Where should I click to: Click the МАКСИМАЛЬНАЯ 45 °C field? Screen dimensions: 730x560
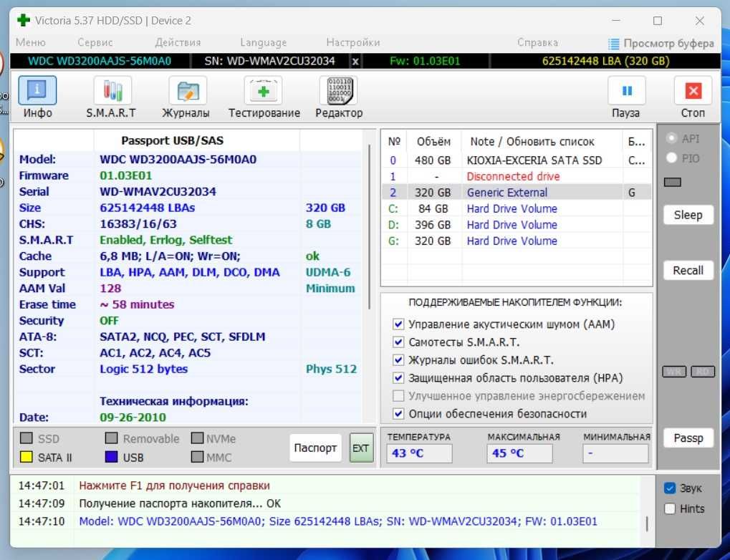[x=519, y=453]
